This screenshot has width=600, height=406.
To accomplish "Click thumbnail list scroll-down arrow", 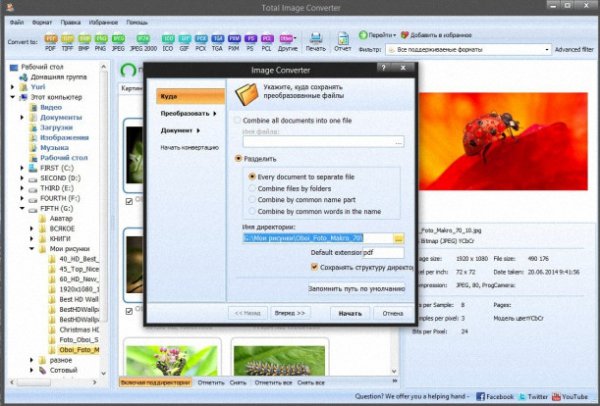I will tap(394, 371).
